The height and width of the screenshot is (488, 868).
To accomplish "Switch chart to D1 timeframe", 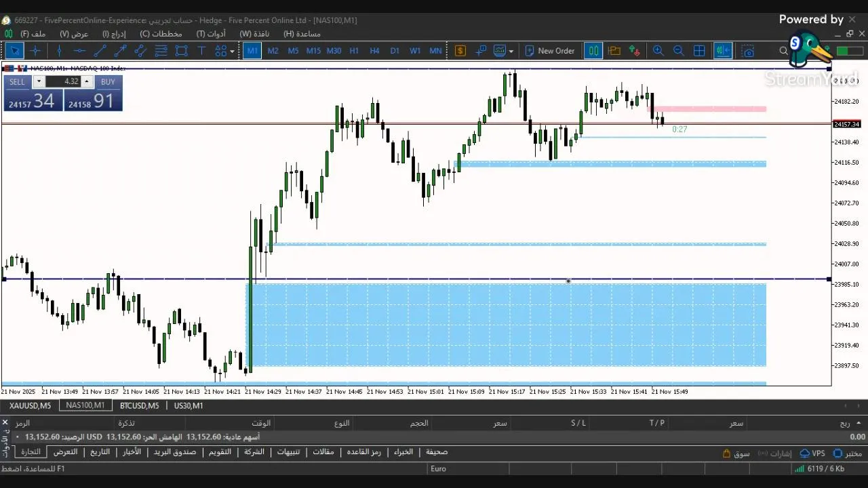I will point(395,51).
